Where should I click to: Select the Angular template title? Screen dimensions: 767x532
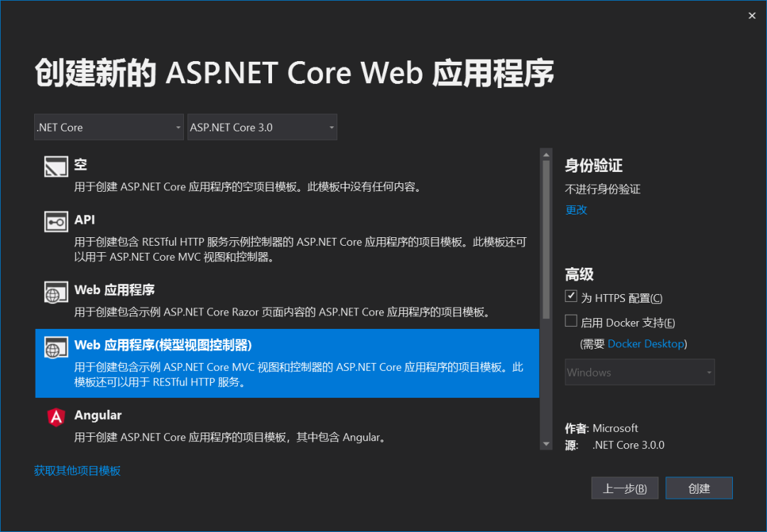[98, 415]
